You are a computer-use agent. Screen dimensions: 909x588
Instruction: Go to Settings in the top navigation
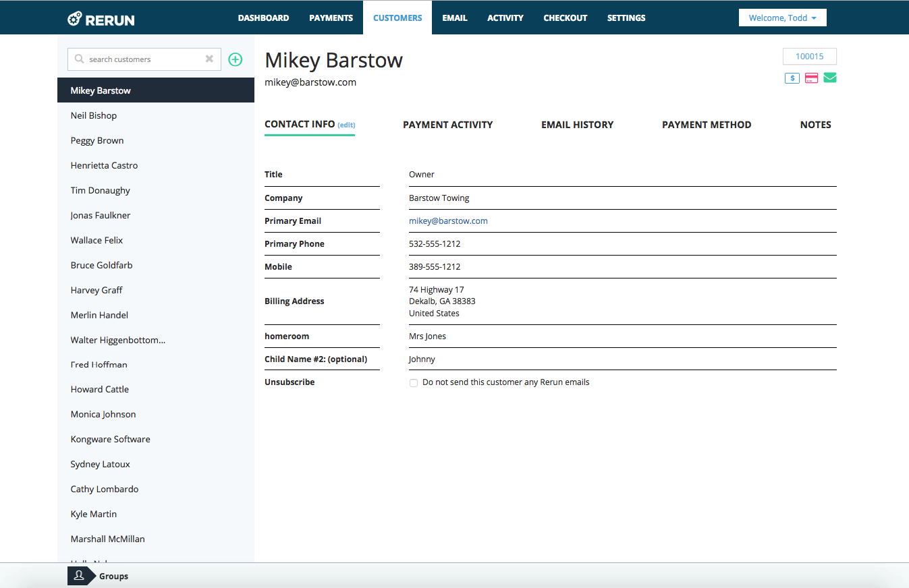point(626,18)
